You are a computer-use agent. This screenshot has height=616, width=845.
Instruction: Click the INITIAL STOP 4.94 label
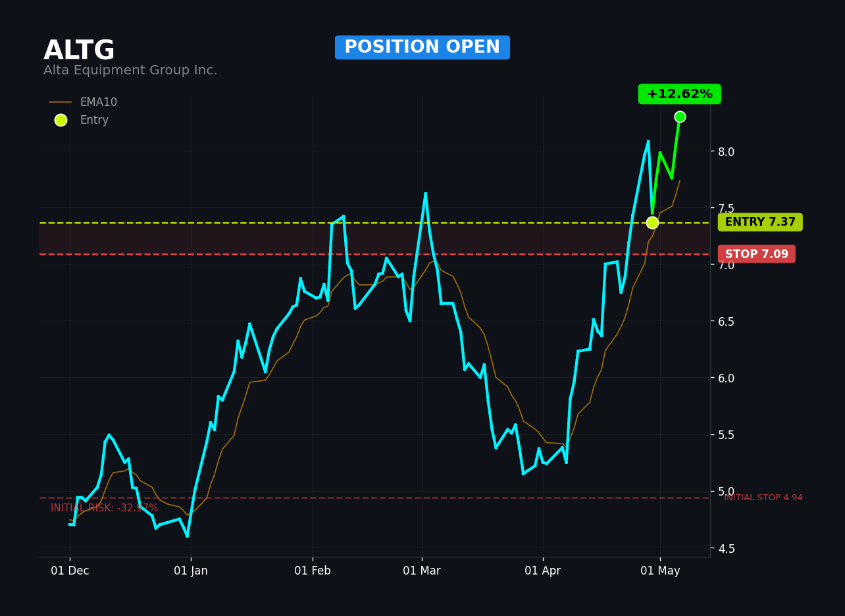tap(763, 498)
